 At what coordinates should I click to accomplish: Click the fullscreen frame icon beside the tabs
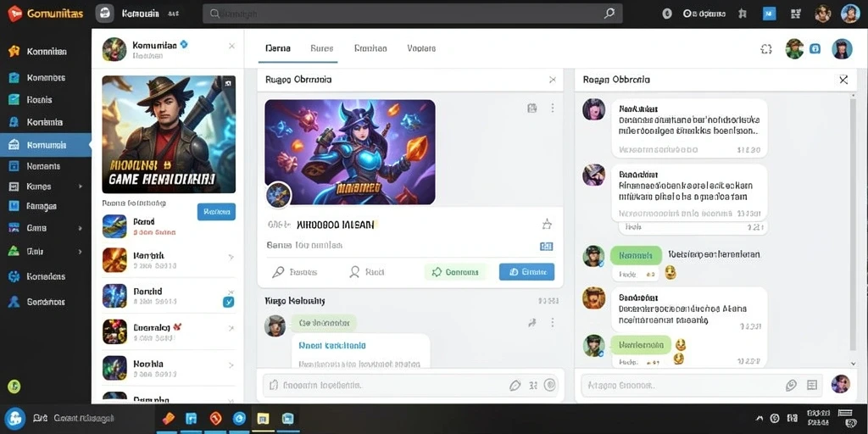click(766, 48)
